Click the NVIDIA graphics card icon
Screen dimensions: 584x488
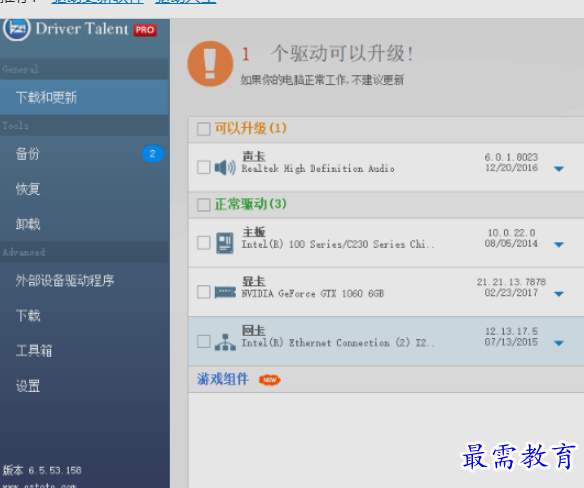[x=225, y=292]
